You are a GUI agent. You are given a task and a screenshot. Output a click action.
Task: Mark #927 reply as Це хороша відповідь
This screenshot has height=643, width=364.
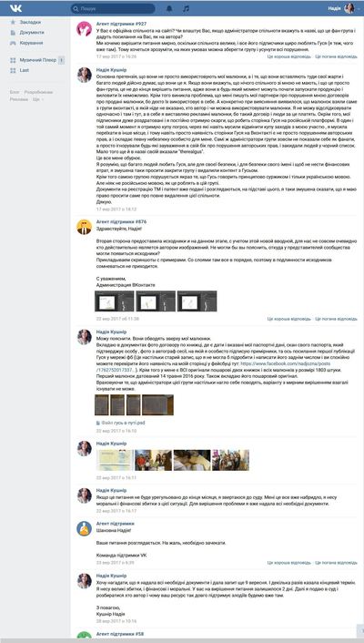pos(289,56)
